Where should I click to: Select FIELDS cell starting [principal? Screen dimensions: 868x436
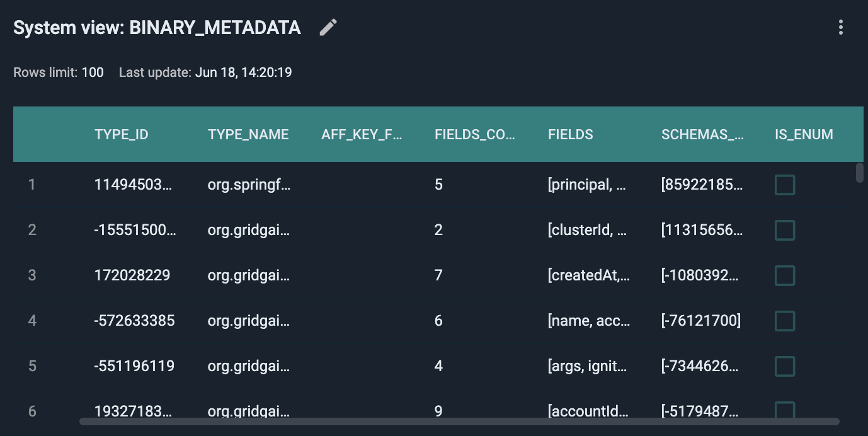pyautogui.click(x=588, y=185)
